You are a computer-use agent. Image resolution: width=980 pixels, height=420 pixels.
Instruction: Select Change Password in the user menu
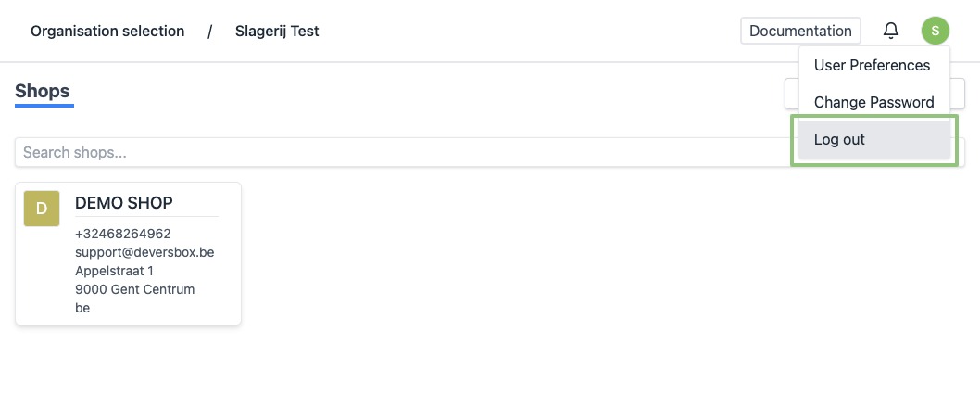tap(873, 102)
